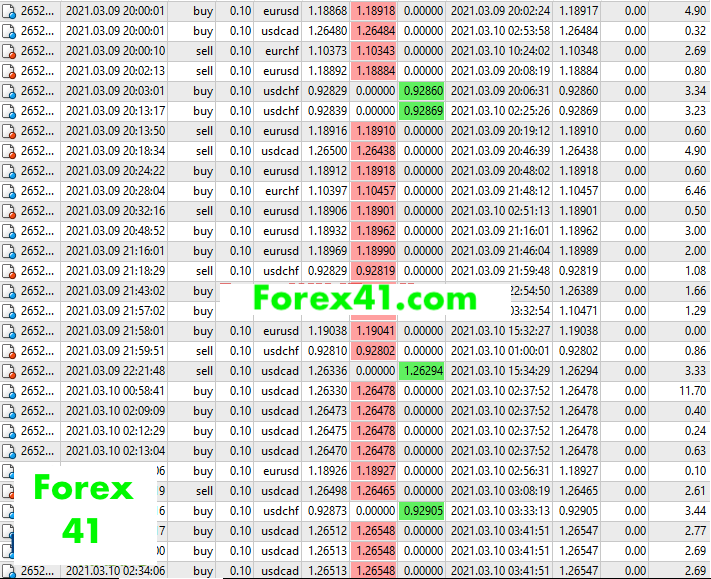Click the green take-profit cell "0.92869"

(422, 111)
